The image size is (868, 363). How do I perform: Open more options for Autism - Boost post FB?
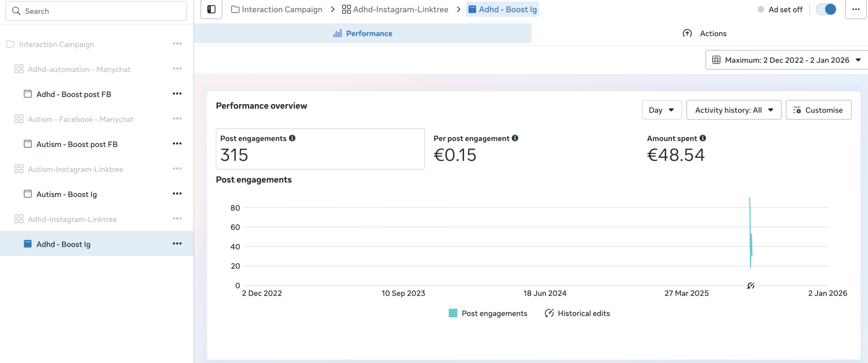click(x=177, y=144)
